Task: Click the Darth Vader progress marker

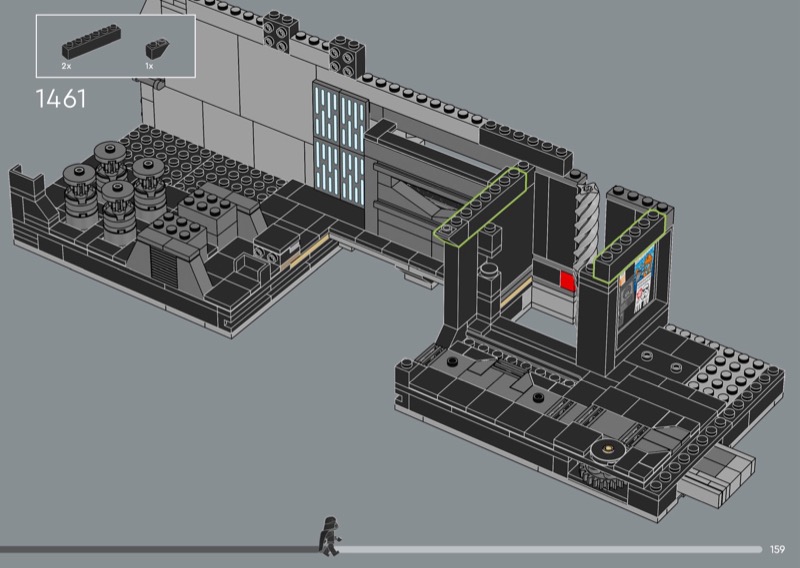Action: (x=328, y=535)
